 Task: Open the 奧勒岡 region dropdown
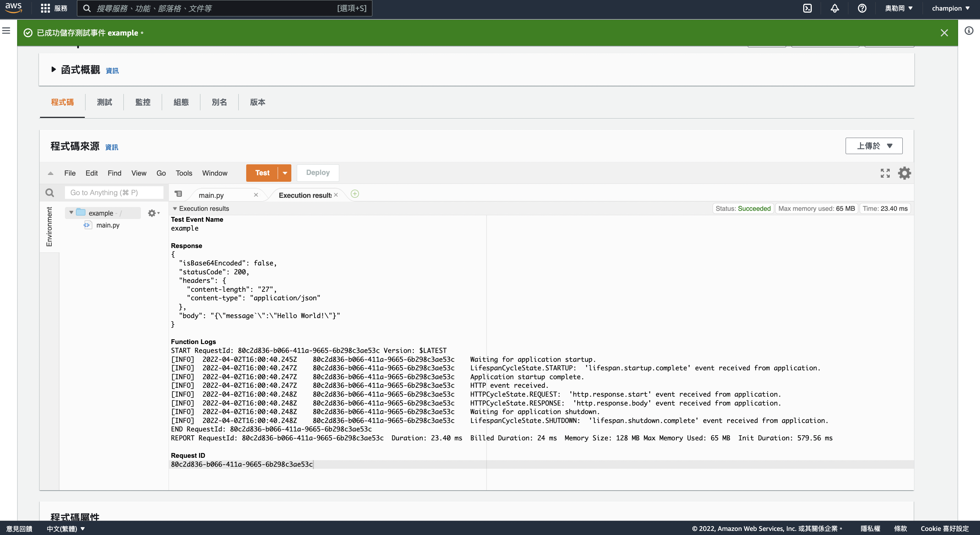pos(899,8)
